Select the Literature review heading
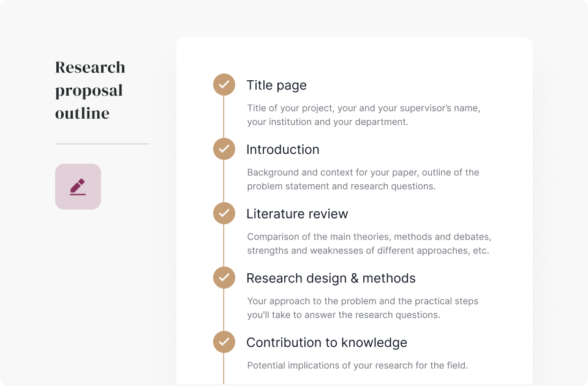588x386 pixels. (x=297, y=214)
